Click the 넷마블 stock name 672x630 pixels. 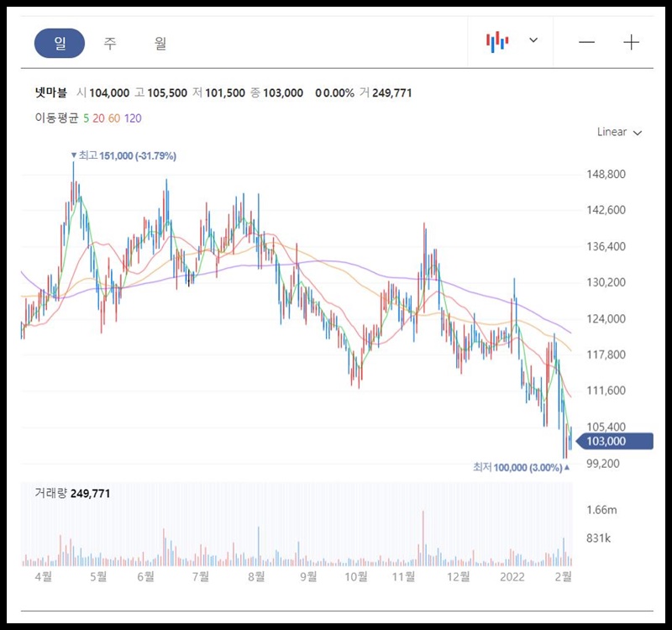tap(51, 92)
